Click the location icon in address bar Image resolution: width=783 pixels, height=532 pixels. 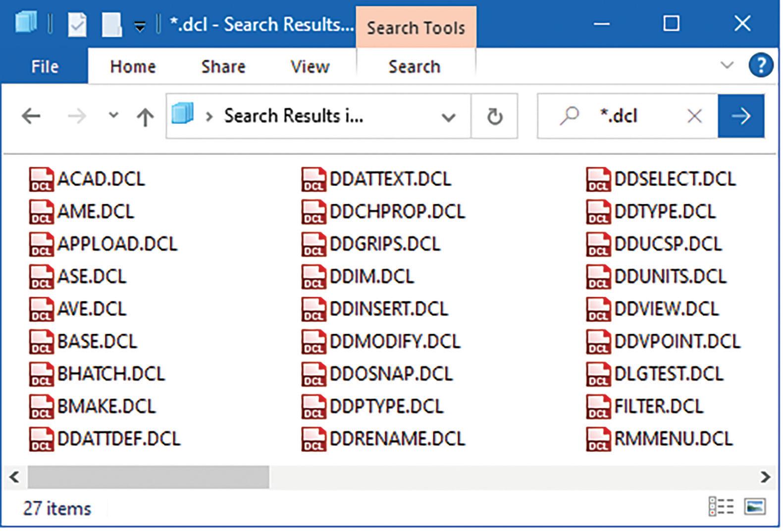click(182, 113)
